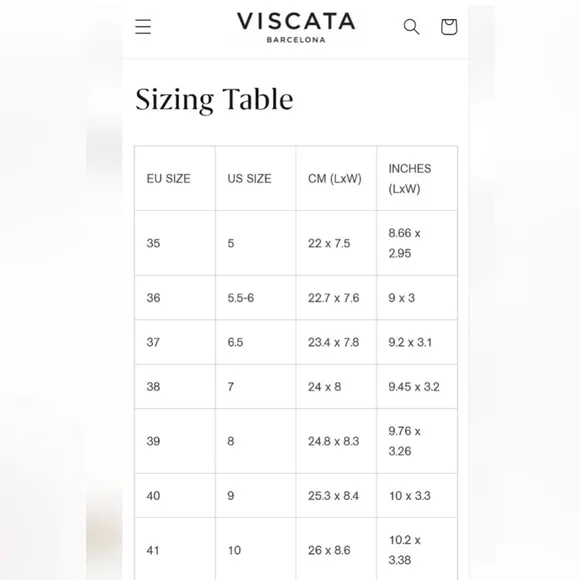The image size is (580, 580).
Task: Click the CM (LxW) column header
Action: click(x=335, y=179)
